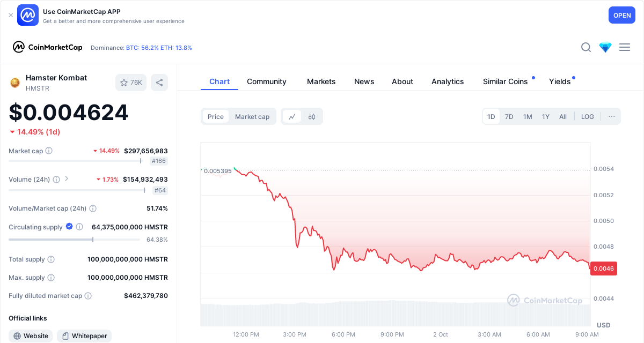The width and height of the screenshot is (644, 343).
Task: Show Total supply info icon
Action: 51,259
